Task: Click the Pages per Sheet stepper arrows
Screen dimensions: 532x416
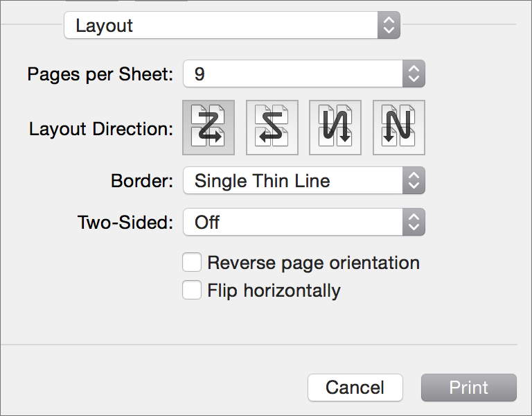Action: 414,73
